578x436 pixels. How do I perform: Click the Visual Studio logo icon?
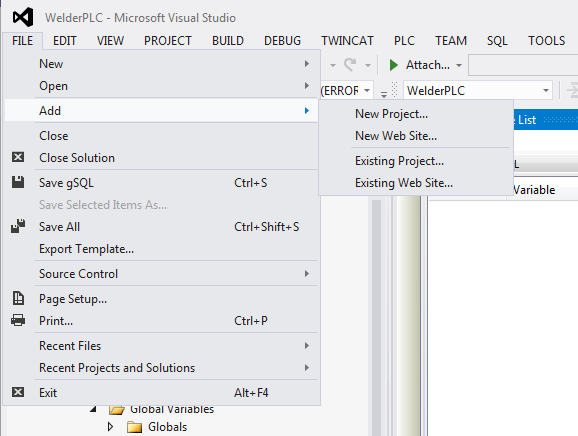tap(23, 17)
